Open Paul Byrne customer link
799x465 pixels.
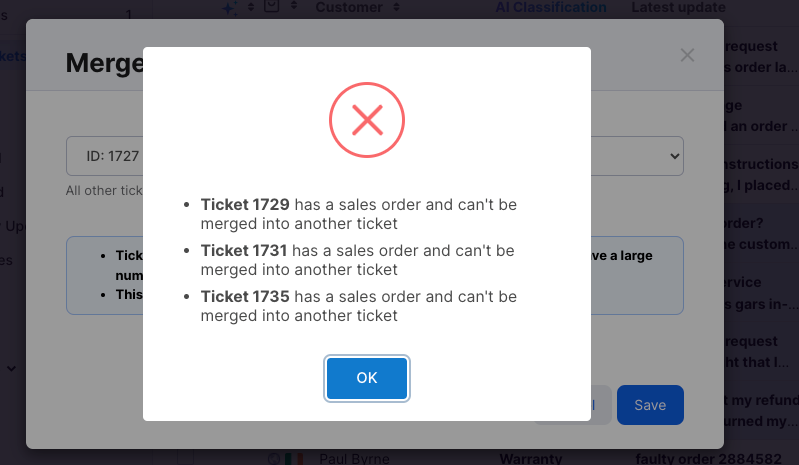[x=354, y=458]
